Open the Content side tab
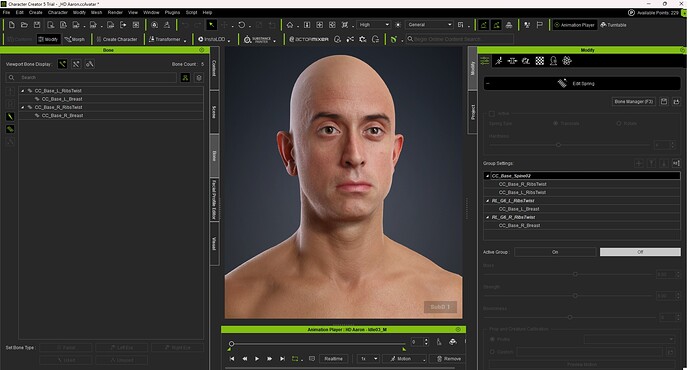690x370 pixels. tap(214, 68)
